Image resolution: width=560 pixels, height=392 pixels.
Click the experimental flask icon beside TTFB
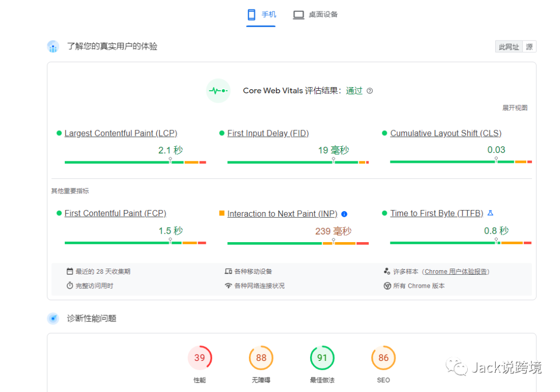click(491, 213)
